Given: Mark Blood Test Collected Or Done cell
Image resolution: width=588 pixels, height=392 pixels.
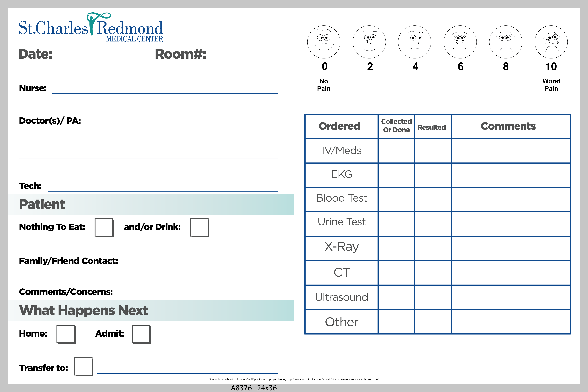Looking at the screenshot, I should (396, 200).
